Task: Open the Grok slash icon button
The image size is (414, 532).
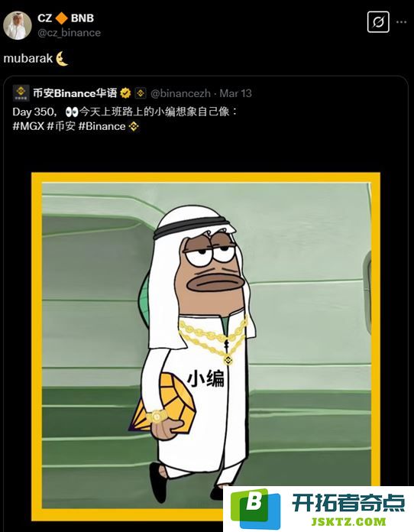Action: pos(378,22)
